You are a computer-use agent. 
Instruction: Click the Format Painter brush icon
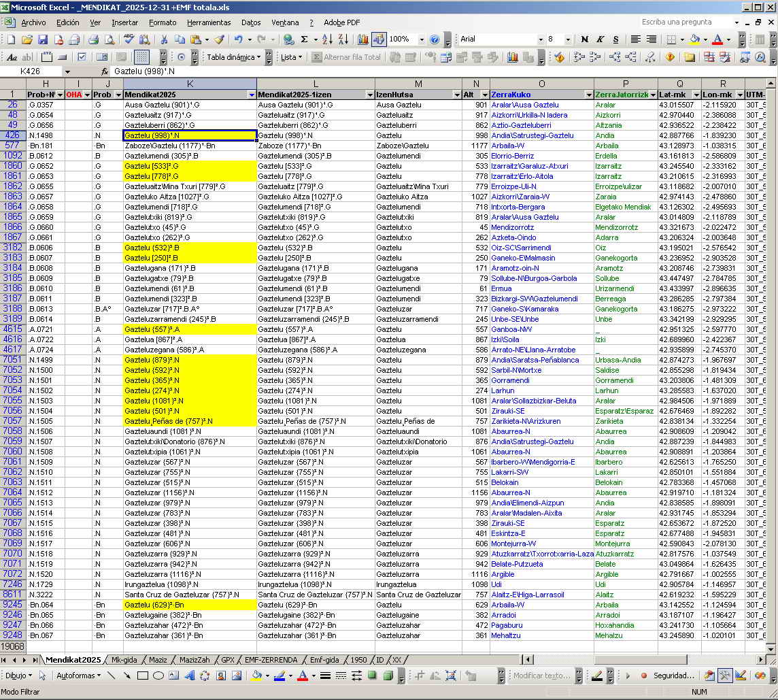point(219,39)
